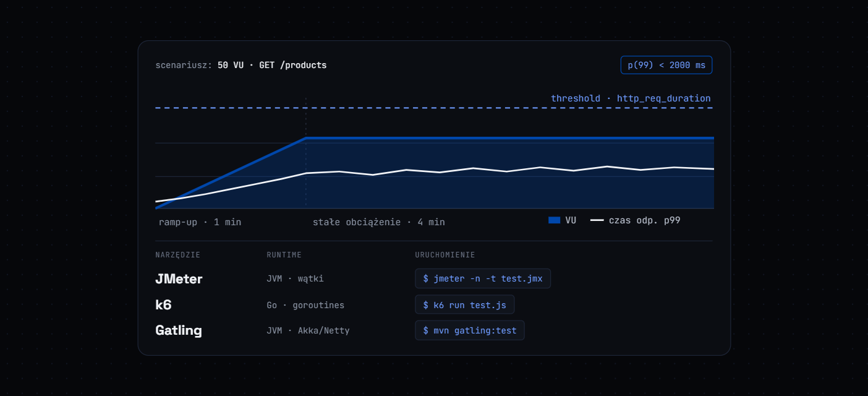The width and height of the screenshot is (868, 396).
Task: Click the JVM · Akka/Netty runtime cell
Action: 308,330
